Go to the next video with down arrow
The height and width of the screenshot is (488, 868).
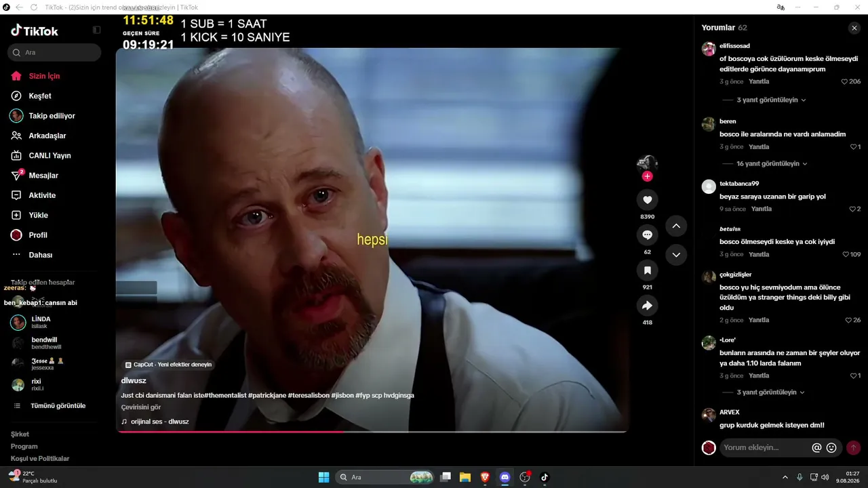pos(676,255)
